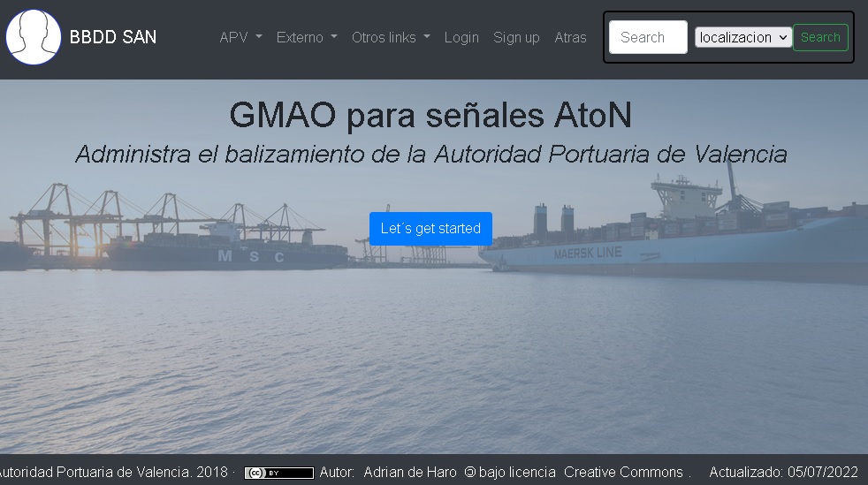Open the Adrian de Haro author link
The height and width of the screenshot is (485, 868).
(409, 473)
